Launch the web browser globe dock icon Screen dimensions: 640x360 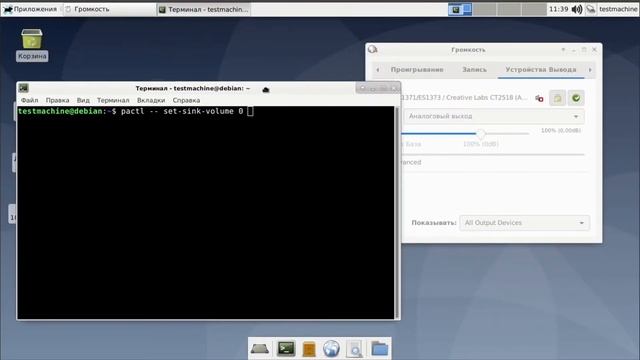pyautogui.click(x=331, y=349)
